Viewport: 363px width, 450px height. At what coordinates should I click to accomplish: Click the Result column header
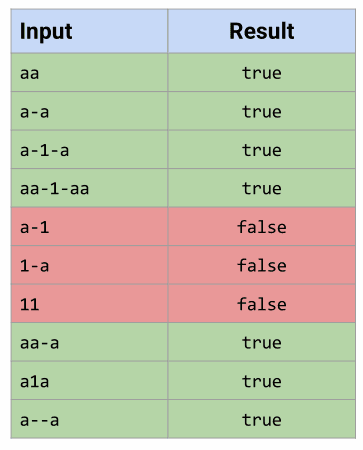pyautogui.click(x=262, y=31)
